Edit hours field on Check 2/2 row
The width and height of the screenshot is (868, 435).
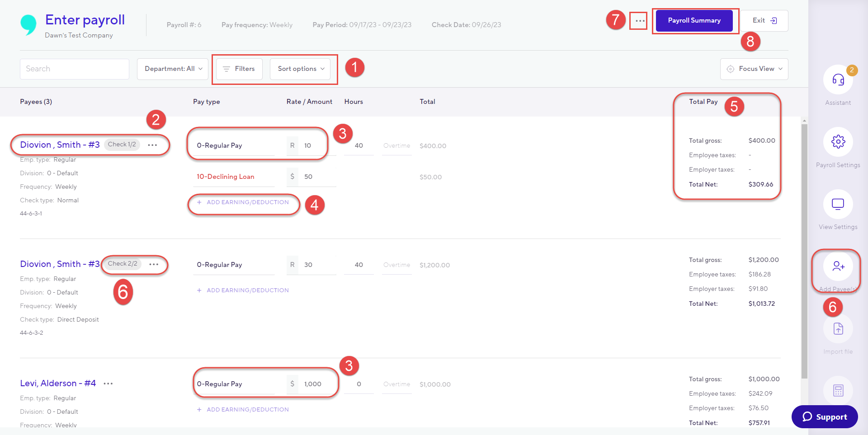359,265
